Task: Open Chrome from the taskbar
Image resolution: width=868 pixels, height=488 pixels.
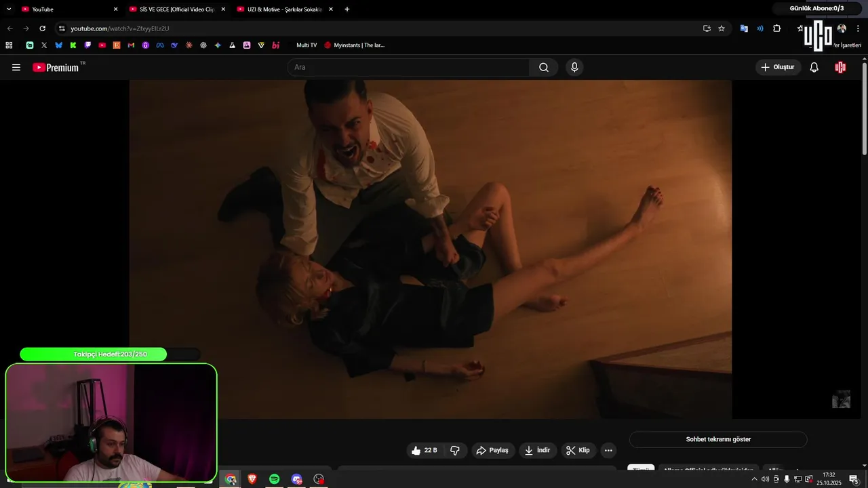Action: pyautogui.click(x=231, y=479)
